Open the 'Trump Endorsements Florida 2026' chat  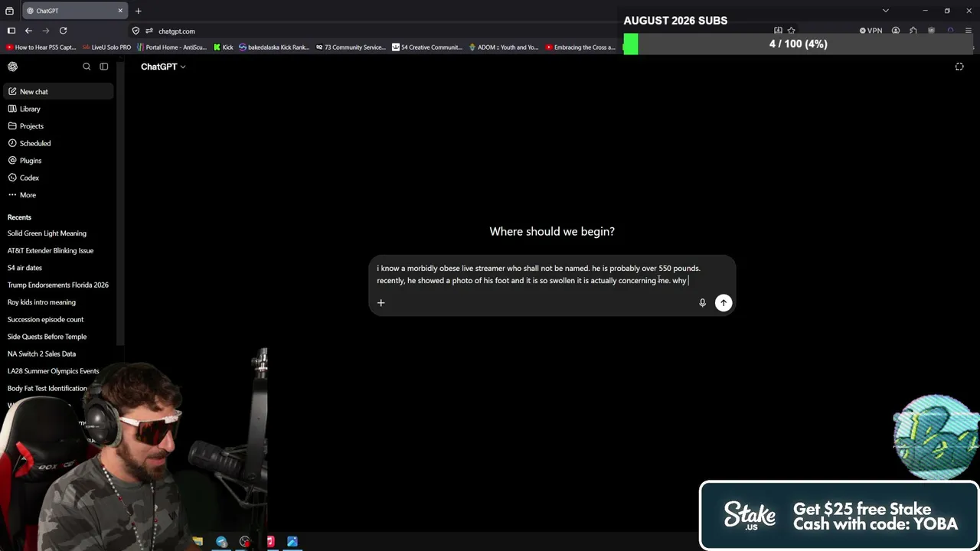[58, 285]
